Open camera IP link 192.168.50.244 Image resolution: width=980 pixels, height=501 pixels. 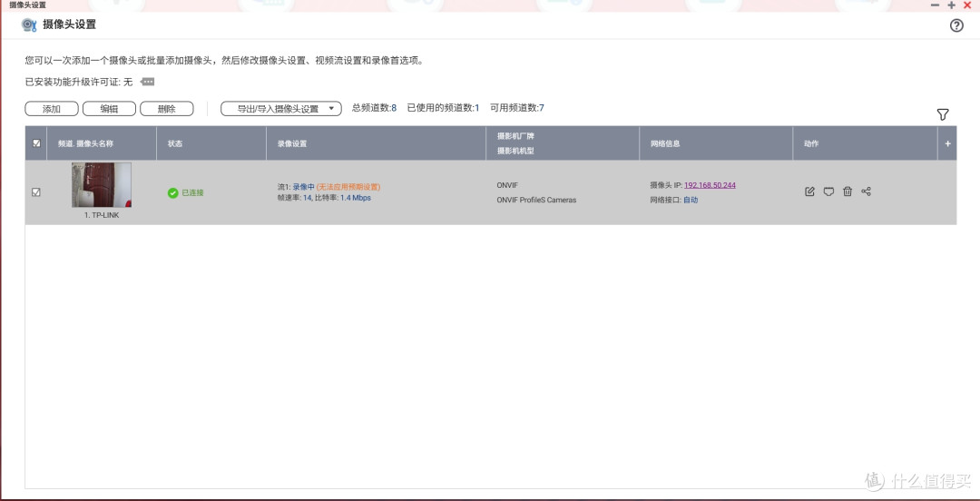[x=710, y=185]
